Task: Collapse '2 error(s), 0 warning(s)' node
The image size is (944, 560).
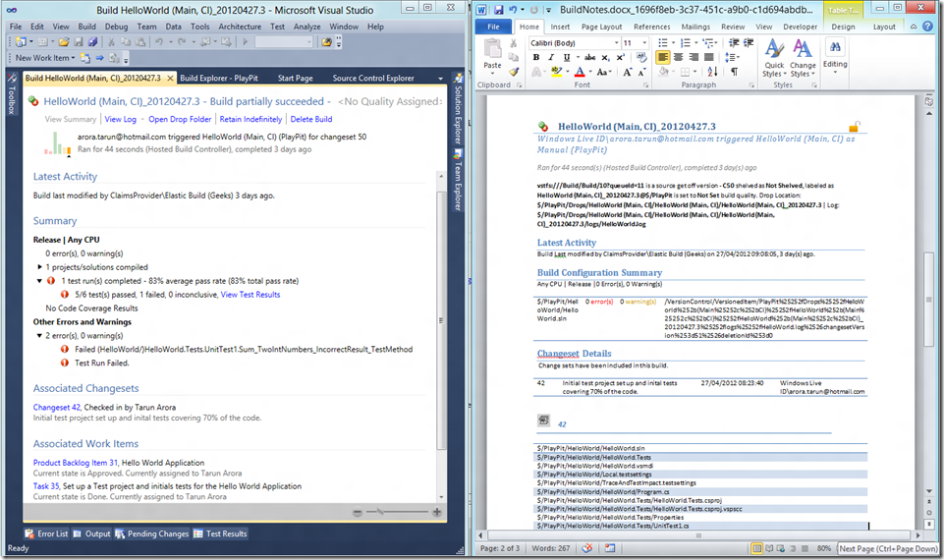Action: coord(39,335)
